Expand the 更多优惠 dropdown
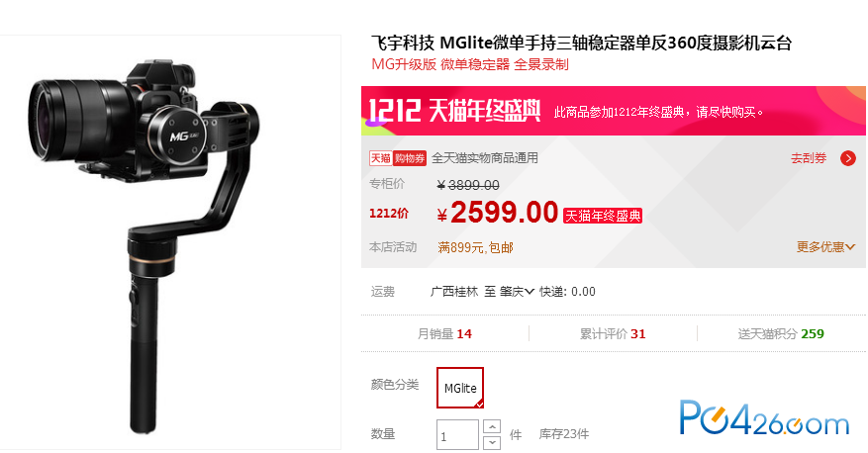This screenshot has width=868, height=453. click(825, 246)
